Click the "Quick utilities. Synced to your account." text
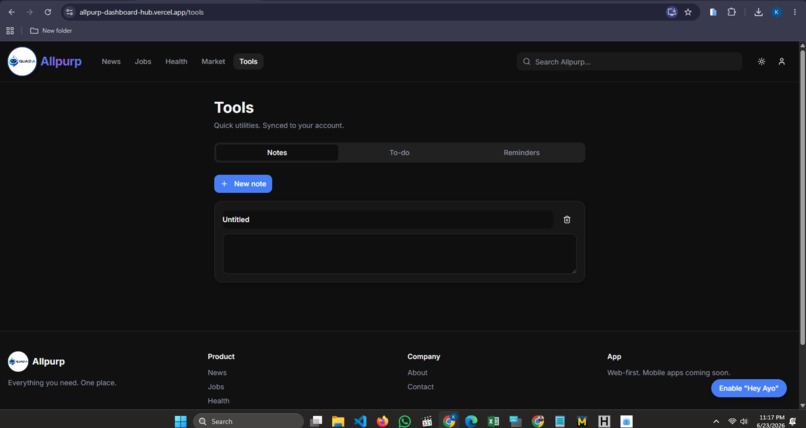The height and width of the screenshot is (428, 806). point(279,125)
